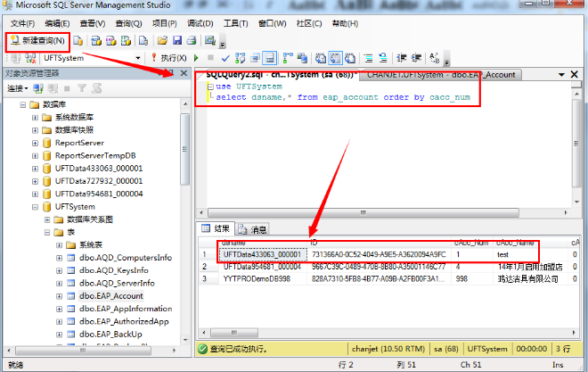
Task: Click the Activity Monitor toolbar icon
Action: pos(209,40)
